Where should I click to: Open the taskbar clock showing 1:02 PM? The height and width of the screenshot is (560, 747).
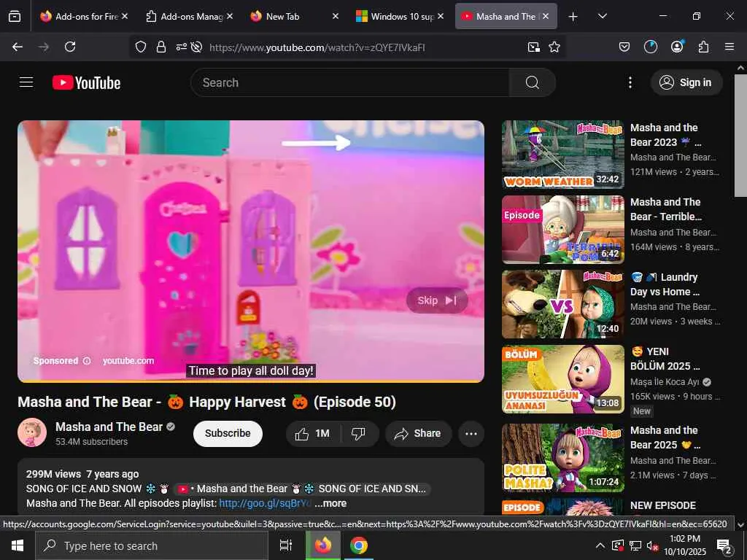[685, 545]
